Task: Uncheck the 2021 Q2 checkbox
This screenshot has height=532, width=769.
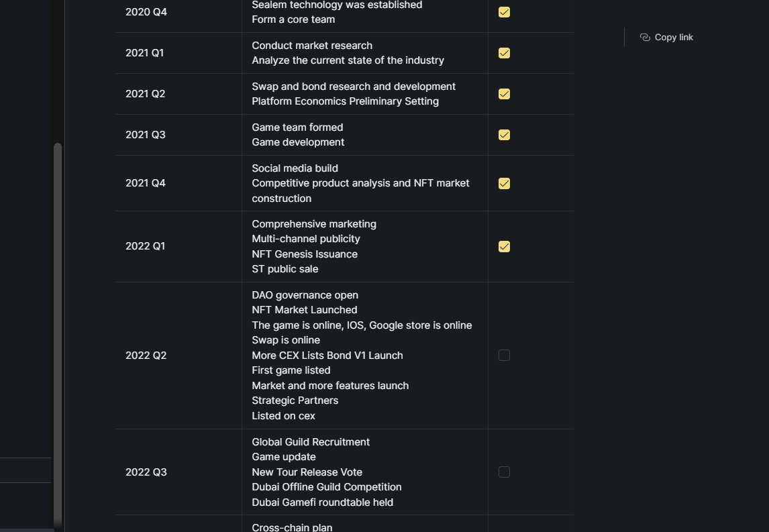Action: point(504,94)
